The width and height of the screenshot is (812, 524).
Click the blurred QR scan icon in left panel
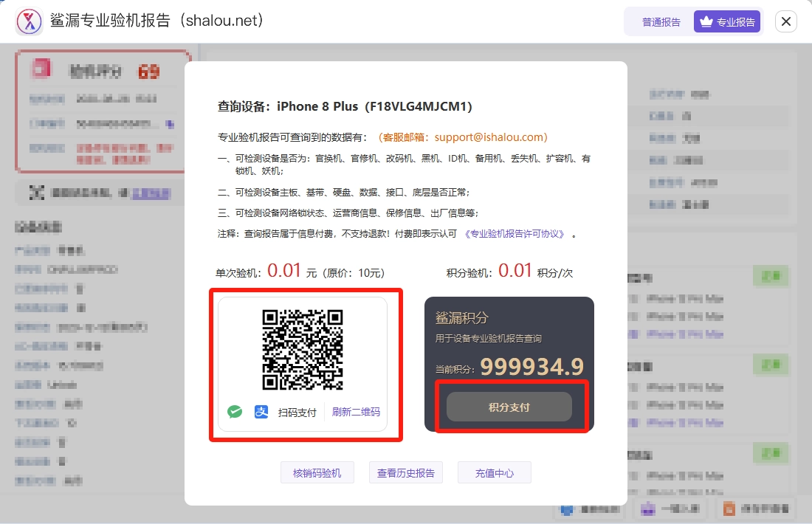(36, 193)
